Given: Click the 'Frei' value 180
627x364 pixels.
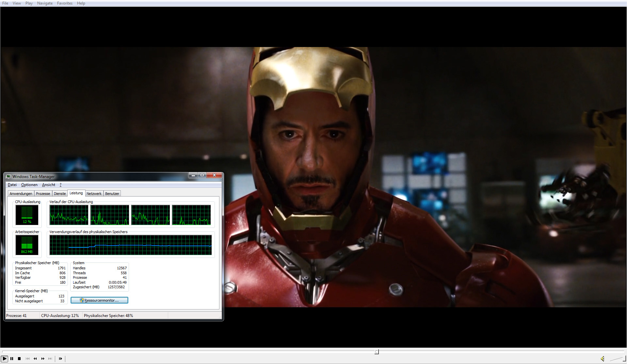Looking at the screenshot, I should point(62,282).
